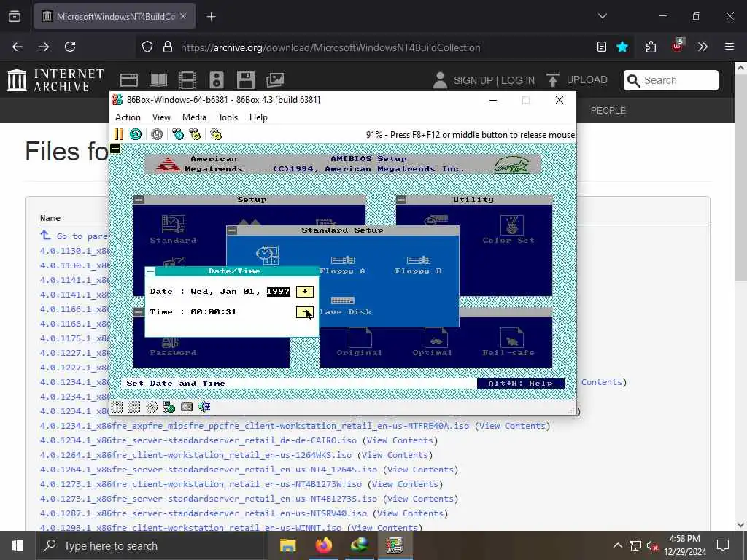Open Firefox extensions puzzle icon

[651, 47]
